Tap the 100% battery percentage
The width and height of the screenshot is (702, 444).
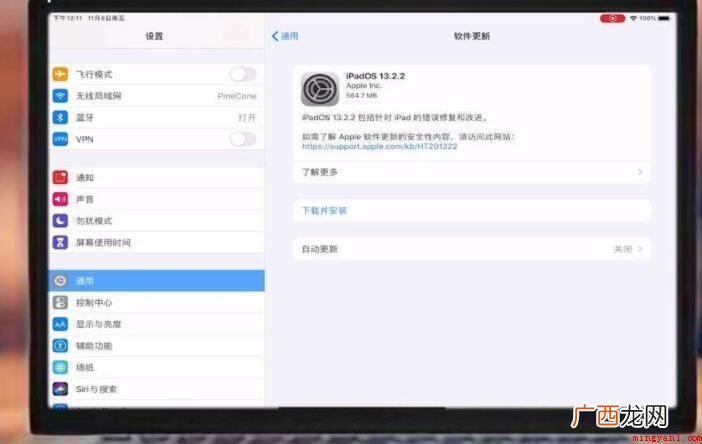(647, 18)
